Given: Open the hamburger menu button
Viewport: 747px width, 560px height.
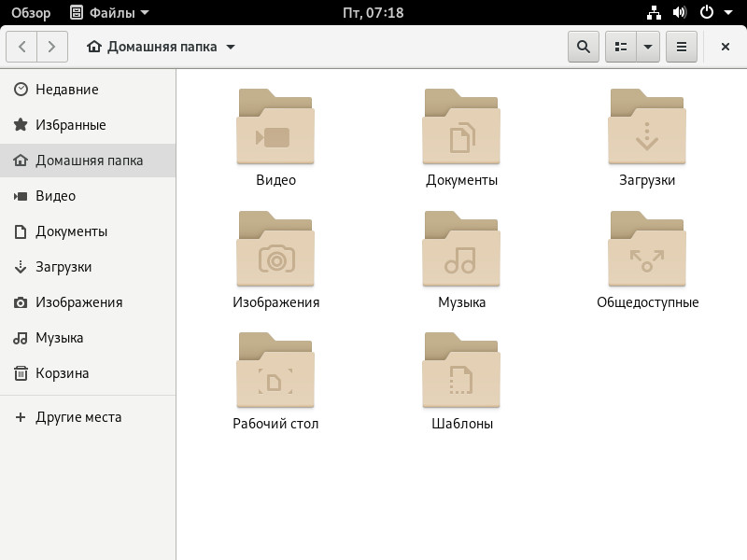Looking at the screenshot, I should point(682,47).
